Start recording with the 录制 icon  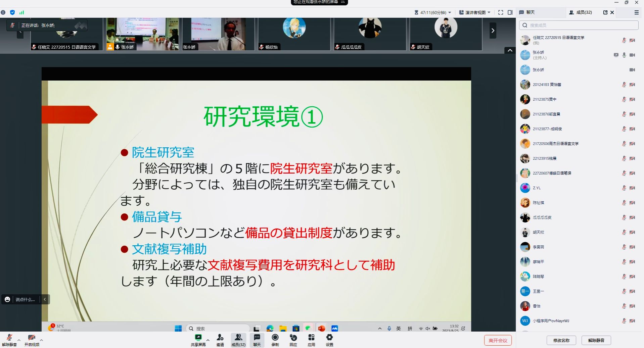click(275, 338)
